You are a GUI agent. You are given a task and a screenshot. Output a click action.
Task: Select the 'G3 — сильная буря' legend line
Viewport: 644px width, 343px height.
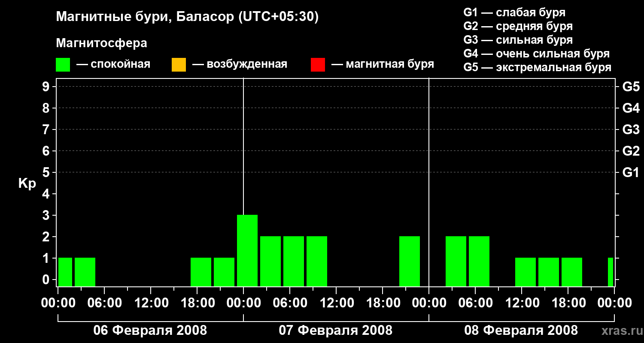(518, 40)
